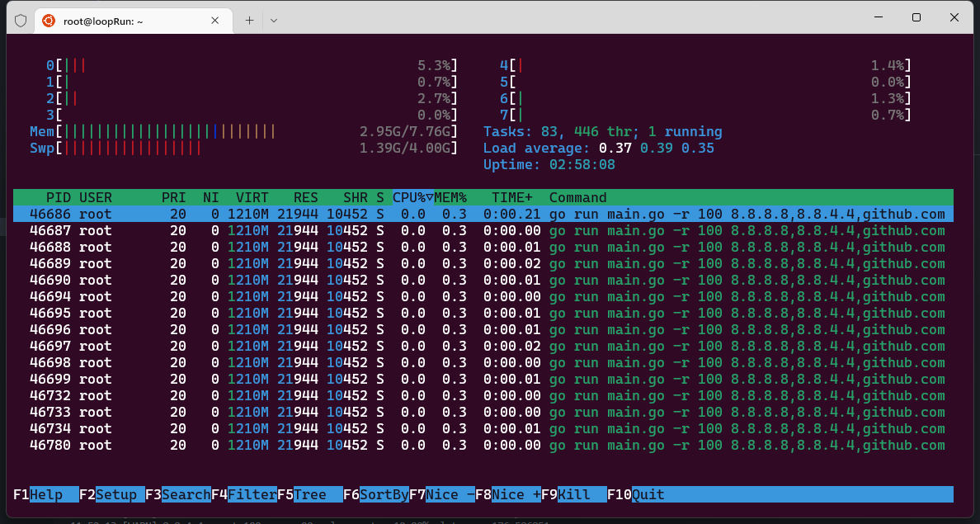Image resolution: width=980 pixels, height=524 pixels.
Task: Open F2 Setup
Action: [112, 494]
